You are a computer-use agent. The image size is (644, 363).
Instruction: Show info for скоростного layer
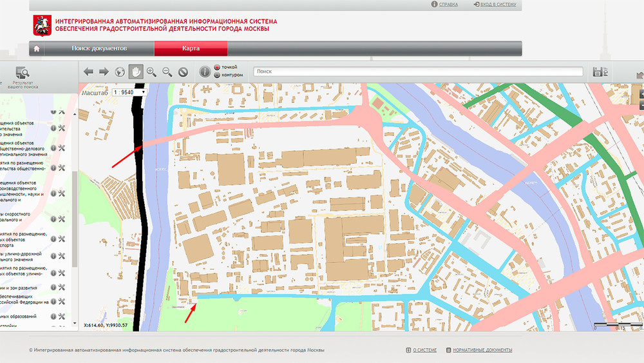[53, 219]
